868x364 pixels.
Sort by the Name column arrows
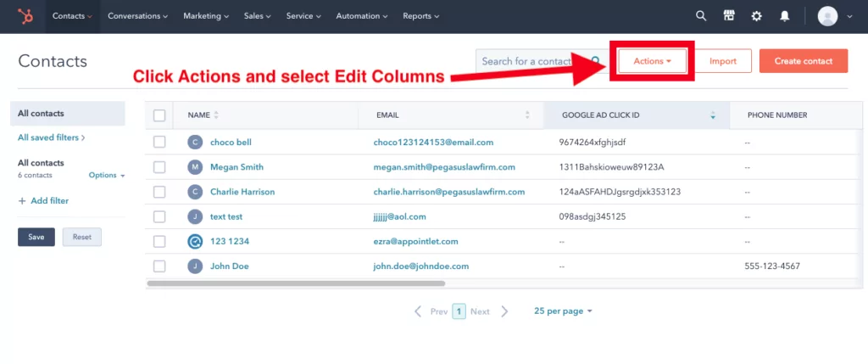point(216,115)
